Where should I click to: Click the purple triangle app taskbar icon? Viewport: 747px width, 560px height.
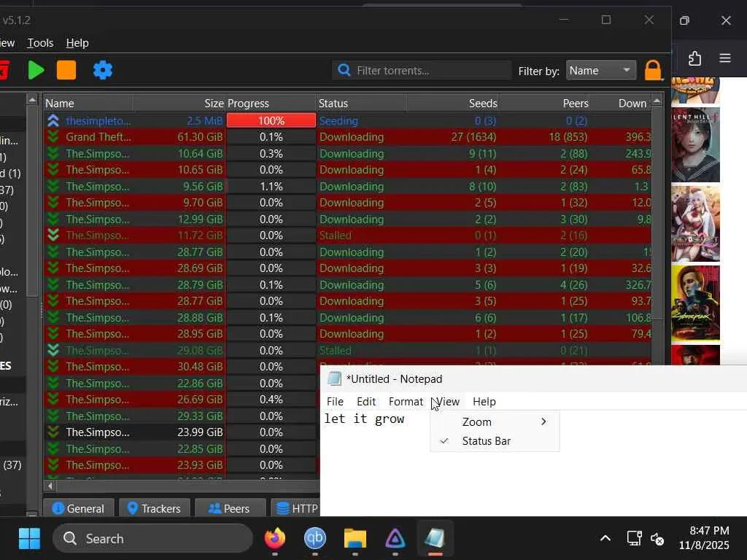pyautogui.click(x=395, y=539)
